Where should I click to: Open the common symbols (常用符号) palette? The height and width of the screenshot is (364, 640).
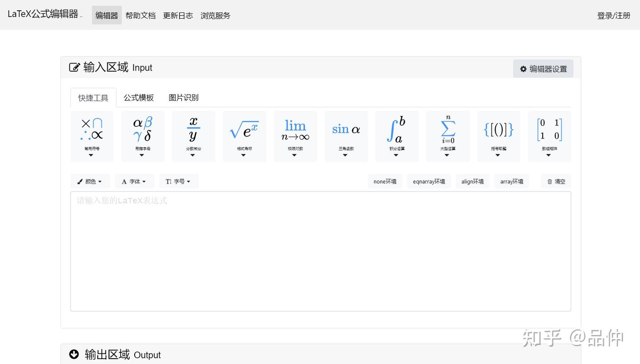92,131
